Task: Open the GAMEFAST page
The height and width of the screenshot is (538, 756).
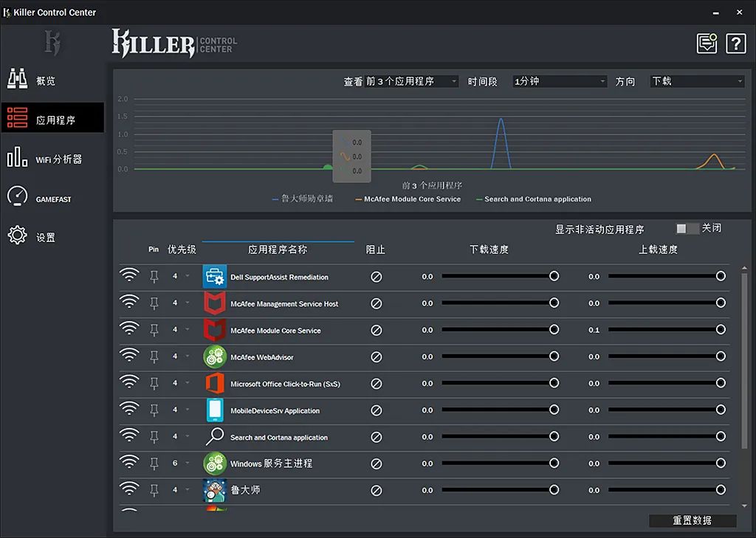Action: click(x=52, y=198)
